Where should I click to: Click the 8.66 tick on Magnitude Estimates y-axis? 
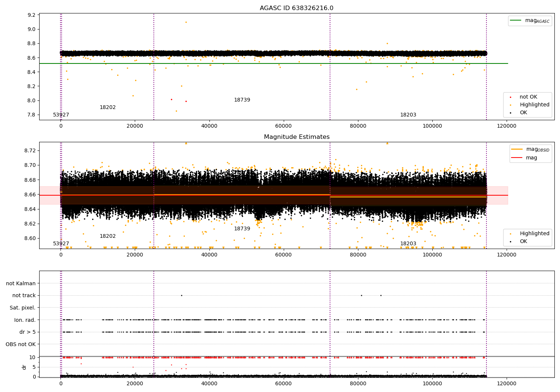tap(30, 195)
